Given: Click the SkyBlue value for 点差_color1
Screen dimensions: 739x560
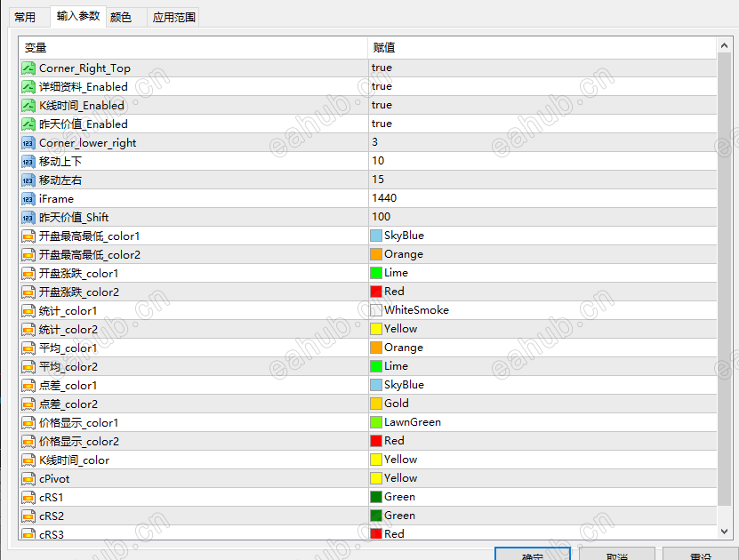Looking at the screenshot, I should point(404,385).
